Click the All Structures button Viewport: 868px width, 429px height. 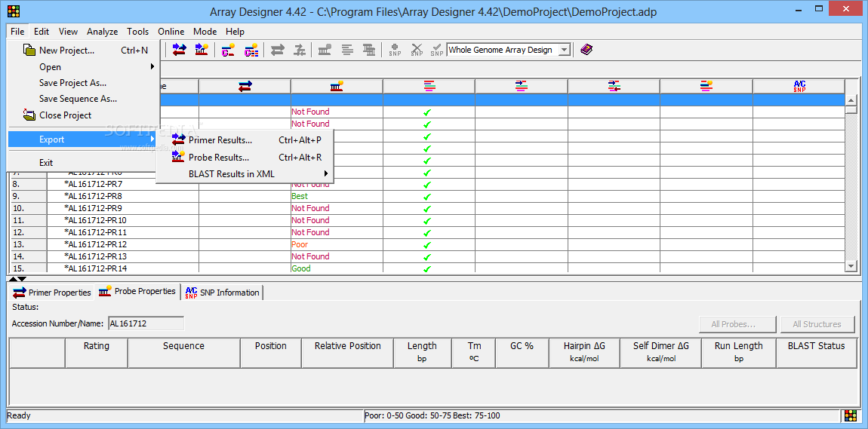817,324
